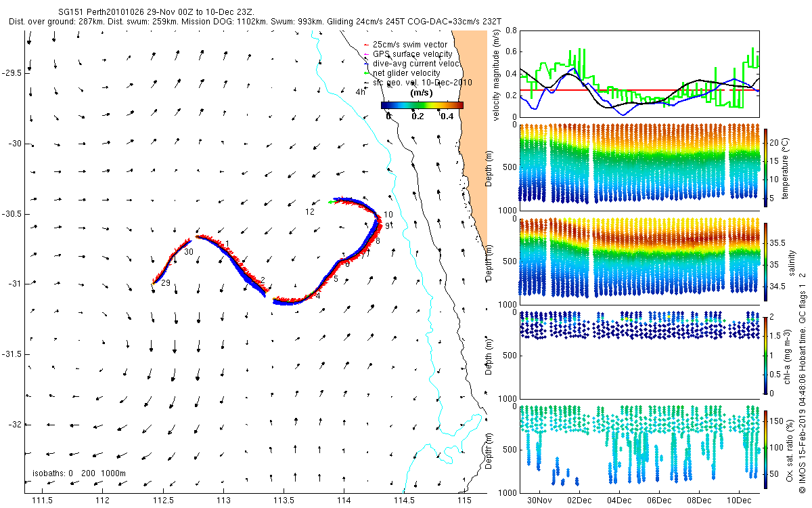
Task: Click track day label "5" on the glider path
Action: (x=336, y=279)
